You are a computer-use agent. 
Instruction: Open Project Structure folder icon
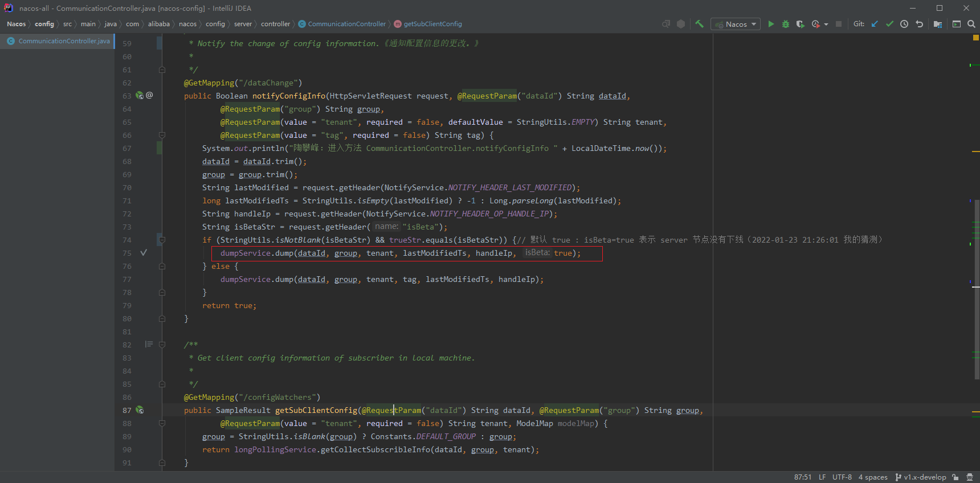coord(938,24)
